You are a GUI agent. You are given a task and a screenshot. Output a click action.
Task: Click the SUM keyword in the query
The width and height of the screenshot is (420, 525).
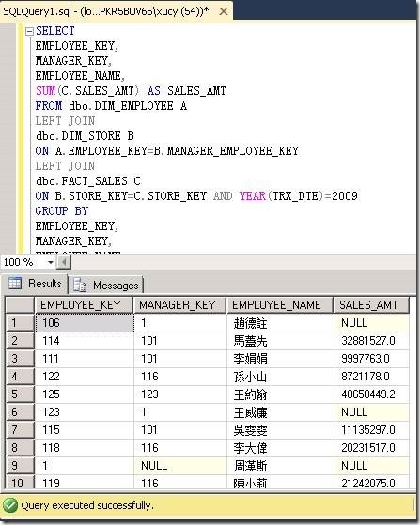click(45, 91)
